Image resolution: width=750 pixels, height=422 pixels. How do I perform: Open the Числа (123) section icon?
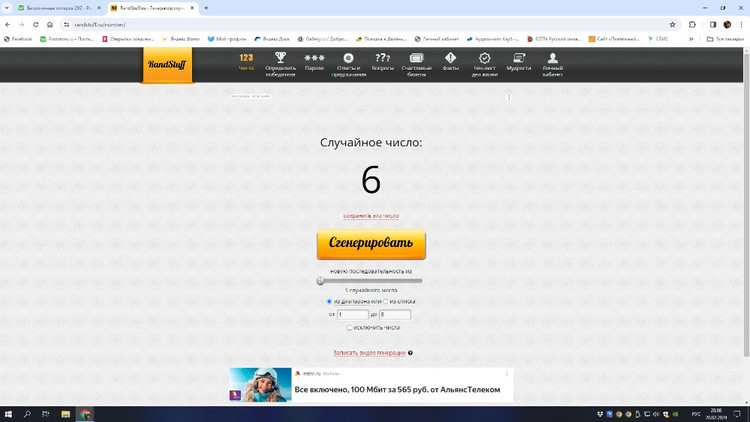tap(246, 61)
